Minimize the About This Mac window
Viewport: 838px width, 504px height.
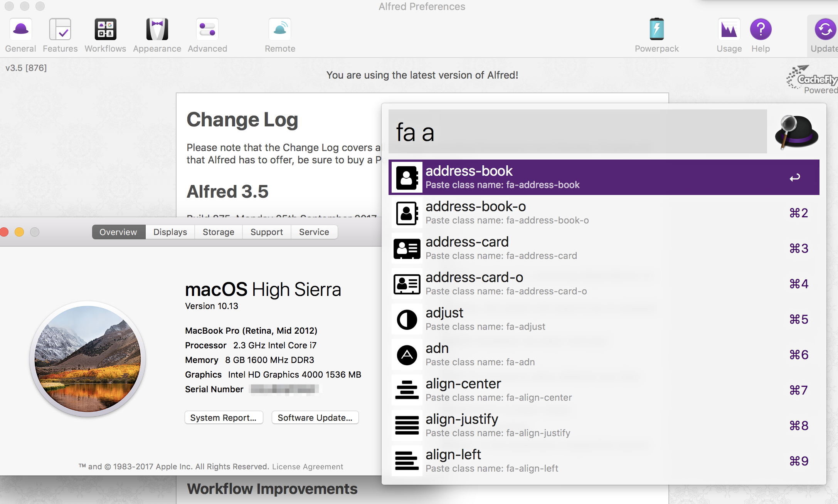(x=19, y=232)
